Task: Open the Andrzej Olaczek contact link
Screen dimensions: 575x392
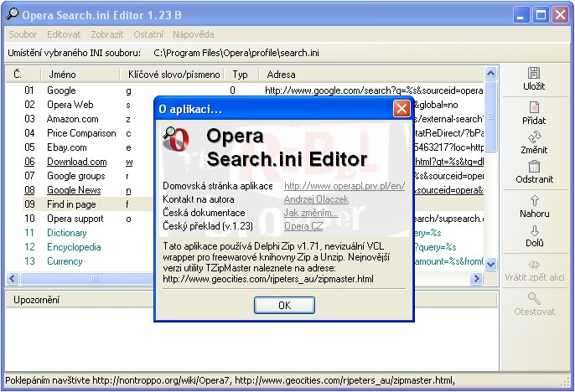Action: pos(316,199)
